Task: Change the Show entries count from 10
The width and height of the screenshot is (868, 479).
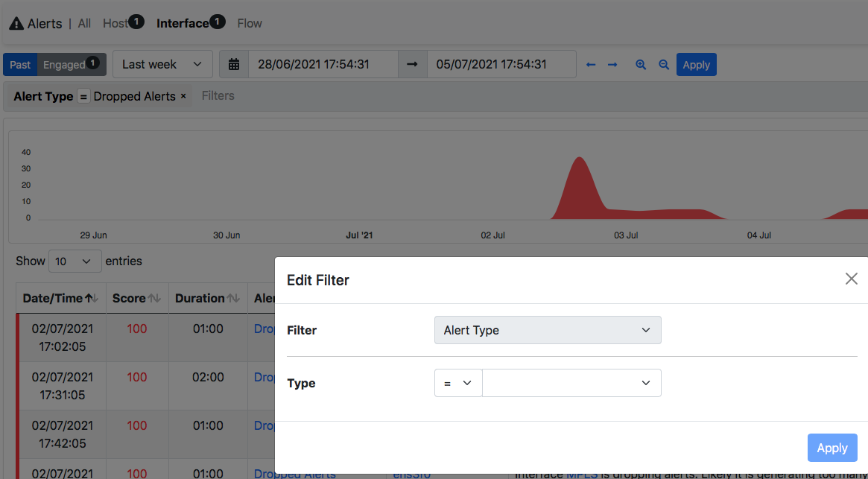Action: coord(75,261)
